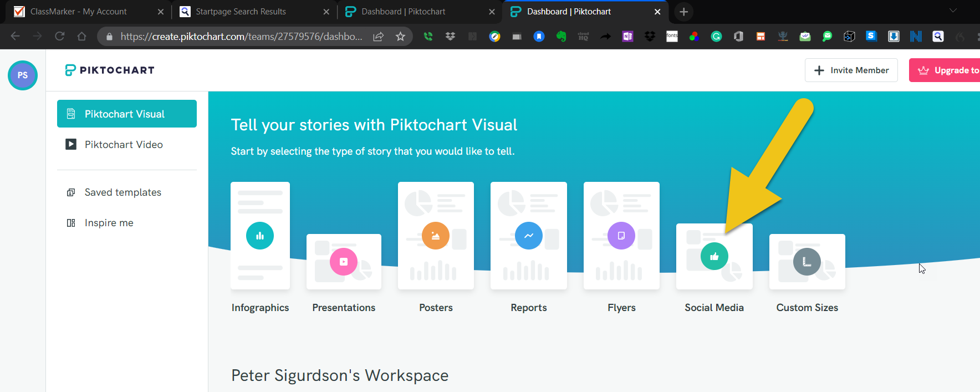Expand the tab search dropdown arrow
The image size is (980, 392).
coord(953,11)
